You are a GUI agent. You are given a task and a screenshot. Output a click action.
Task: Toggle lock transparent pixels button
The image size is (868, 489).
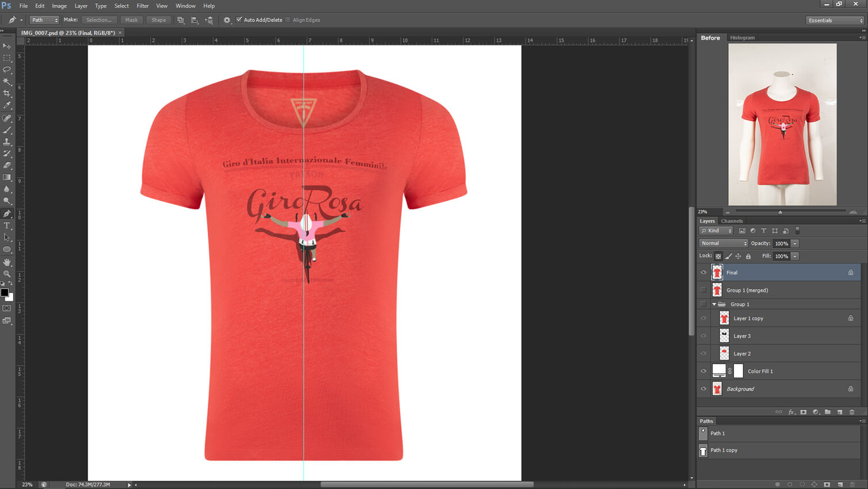pyautogui.click(x=718, y=256)
